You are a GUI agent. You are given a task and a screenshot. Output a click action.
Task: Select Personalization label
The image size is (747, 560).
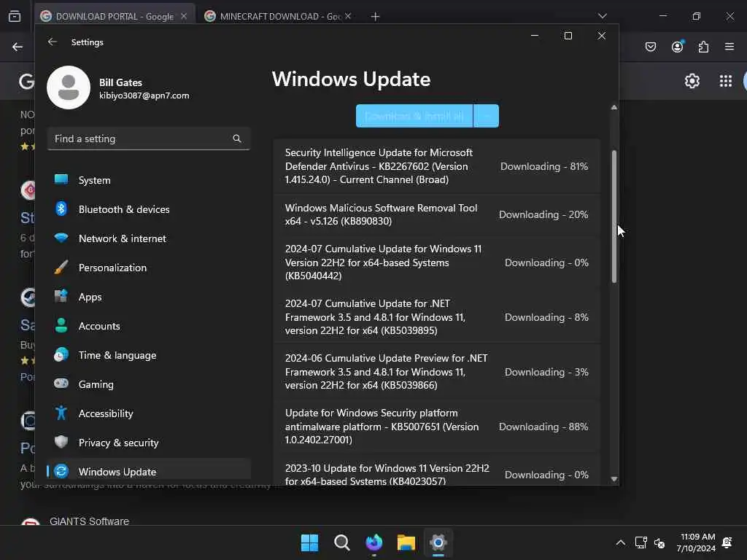point(112,268)
